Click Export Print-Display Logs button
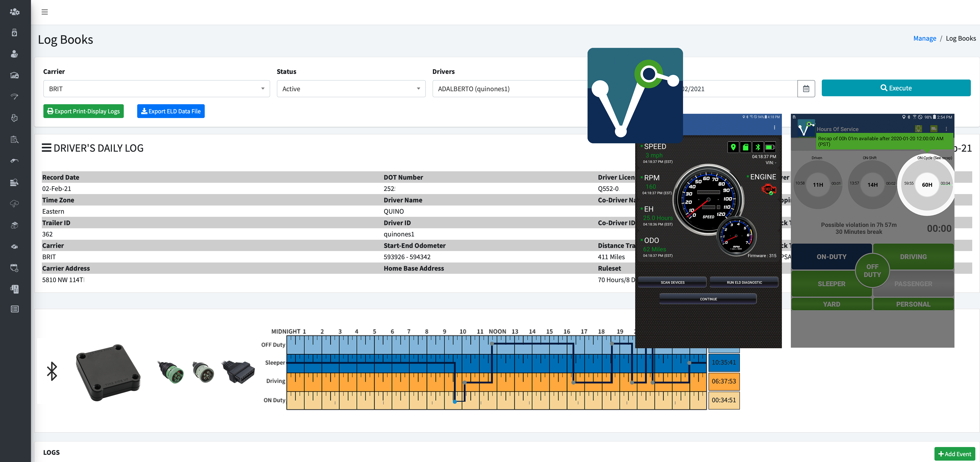Screen dimensions: 980x462 83,111
